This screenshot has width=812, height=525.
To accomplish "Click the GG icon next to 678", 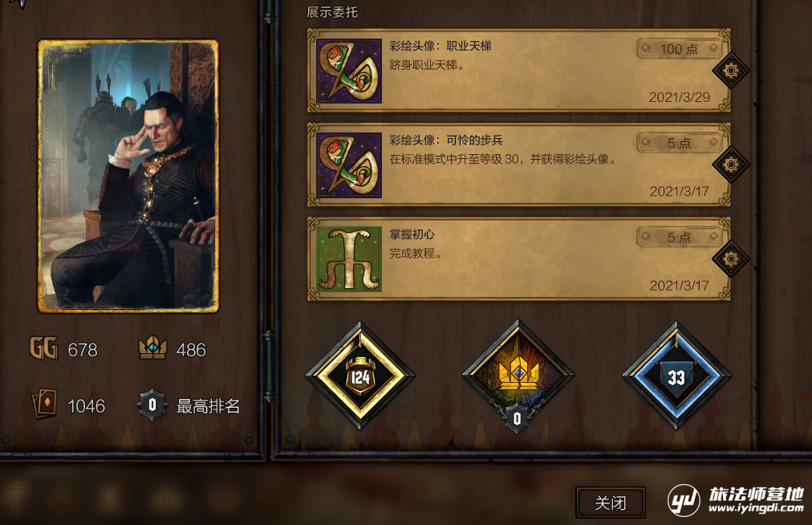I will [x=43, y=348].
